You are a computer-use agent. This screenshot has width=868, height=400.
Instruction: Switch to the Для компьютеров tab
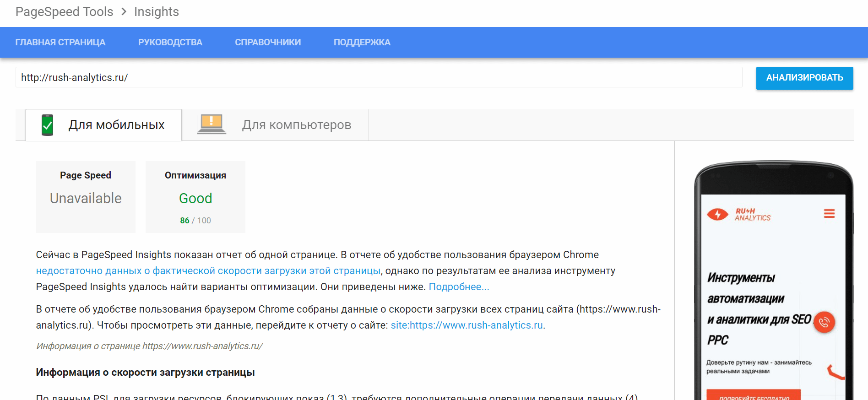(275, 125)
